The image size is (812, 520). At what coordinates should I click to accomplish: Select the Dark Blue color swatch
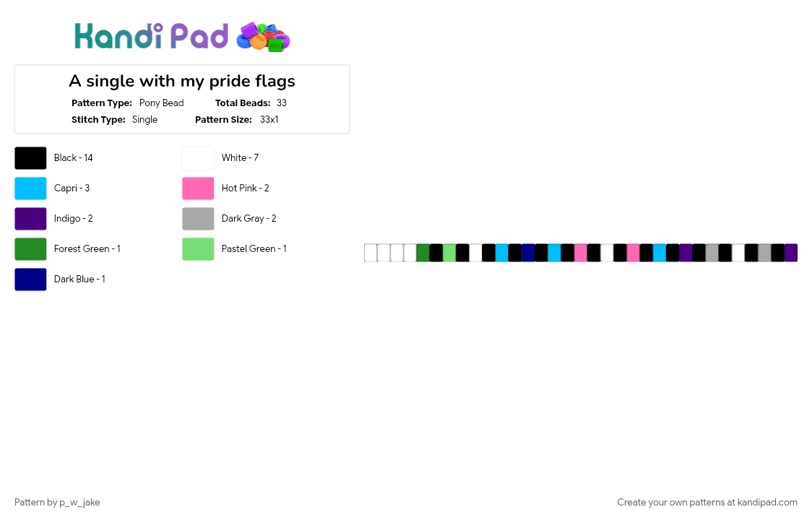click(x=30, y=279)
